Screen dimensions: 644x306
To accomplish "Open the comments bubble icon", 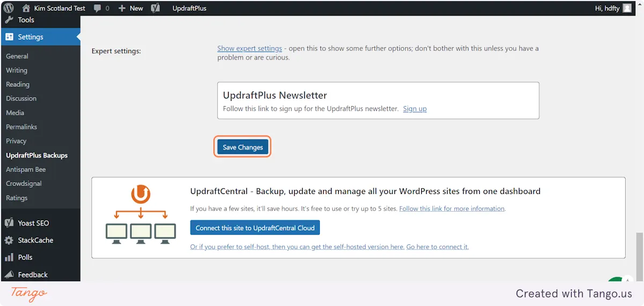I will [97, 8].
